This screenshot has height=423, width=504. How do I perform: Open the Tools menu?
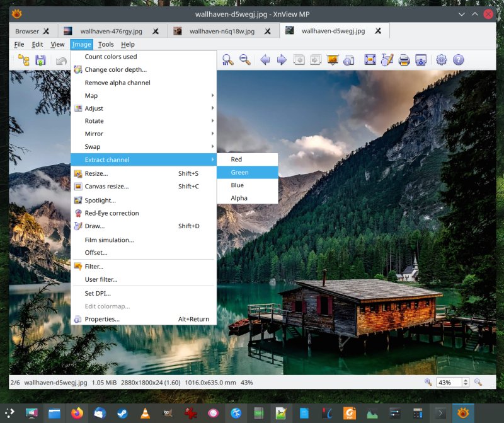pos(106,44)
